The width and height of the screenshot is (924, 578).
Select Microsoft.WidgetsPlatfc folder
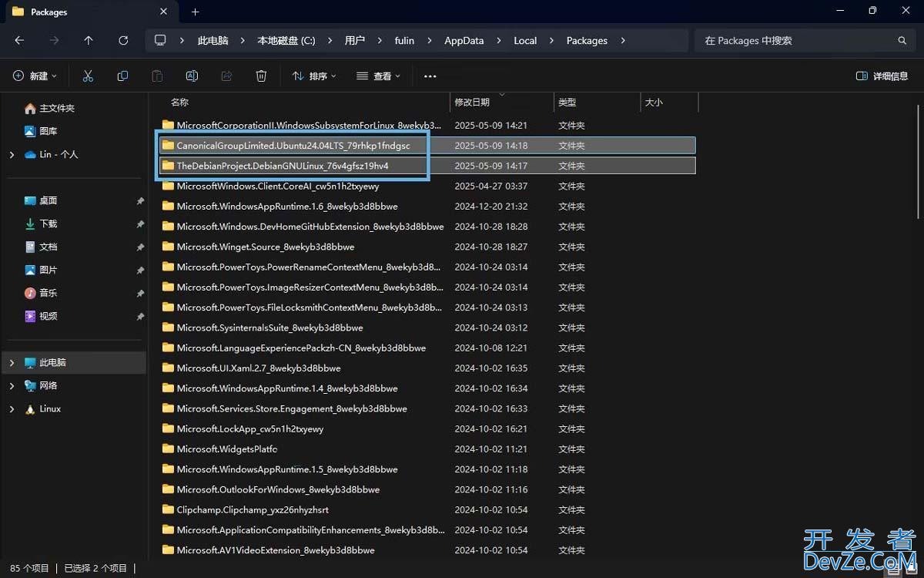tap(427, 449)
